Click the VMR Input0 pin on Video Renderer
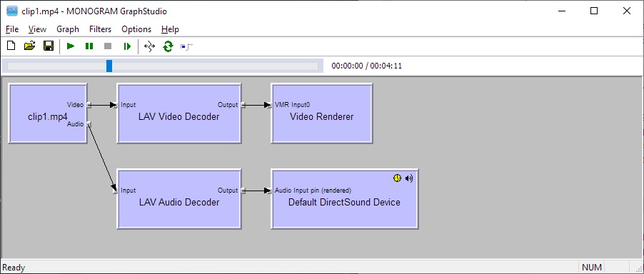644x274 pixels. coord(269,105)
